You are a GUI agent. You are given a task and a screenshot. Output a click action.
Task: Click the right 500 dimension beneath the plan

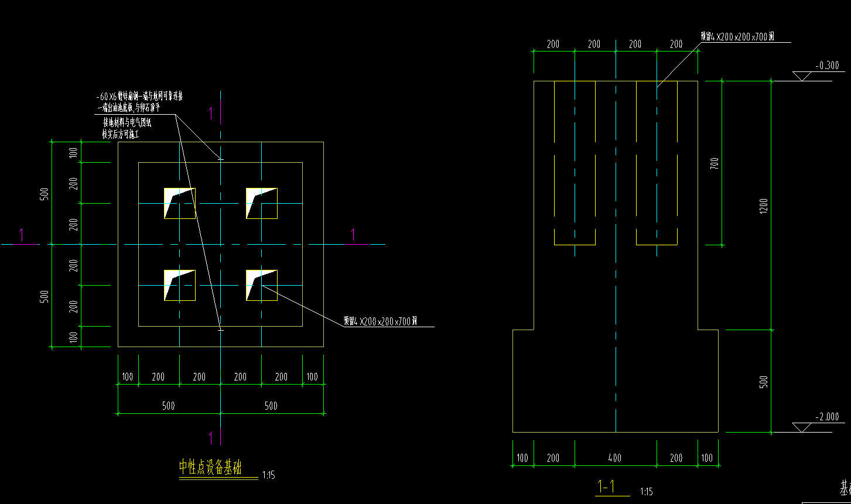click(x=271, y=406)
